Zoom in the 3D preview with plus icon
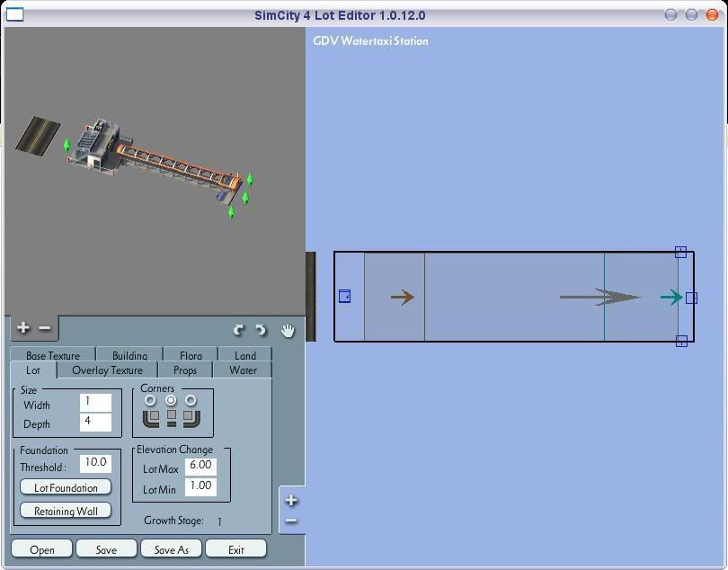This screenshot has width=728, height=570. (x=22, y=327)
